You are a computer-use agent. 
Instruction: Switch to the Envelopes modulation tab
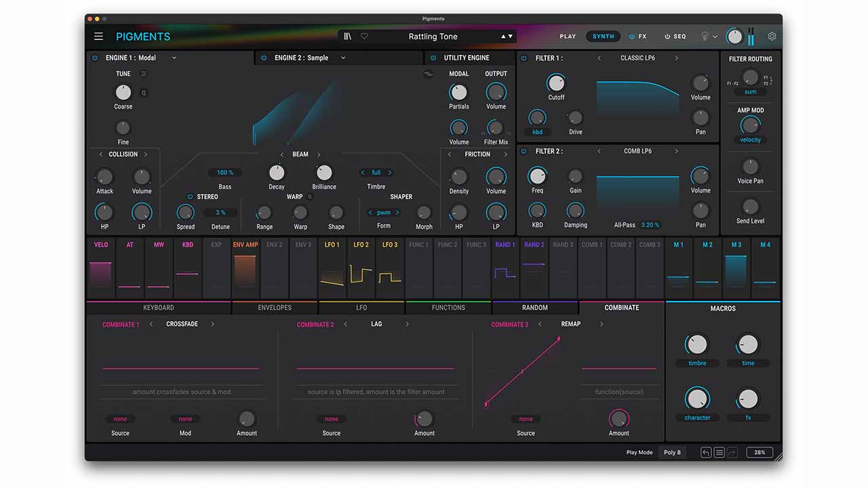coord(275,308)
